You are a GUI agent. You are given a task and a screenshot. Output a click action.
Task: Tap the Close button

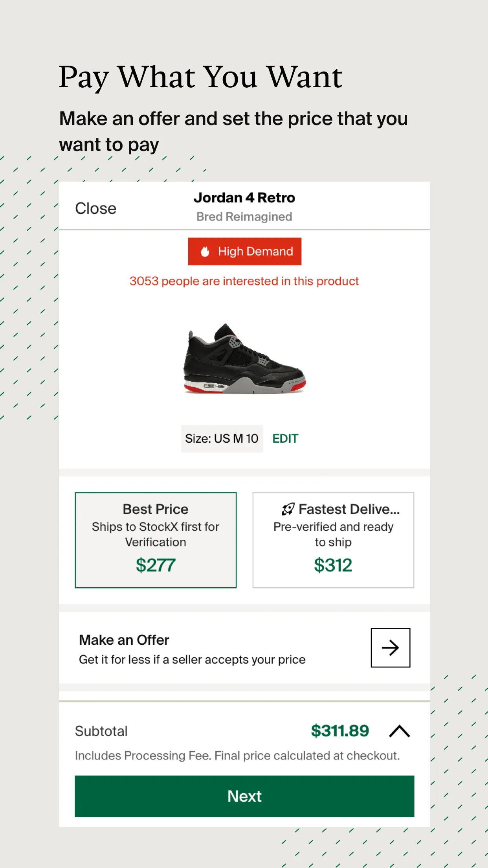click(x=96, y=208)
